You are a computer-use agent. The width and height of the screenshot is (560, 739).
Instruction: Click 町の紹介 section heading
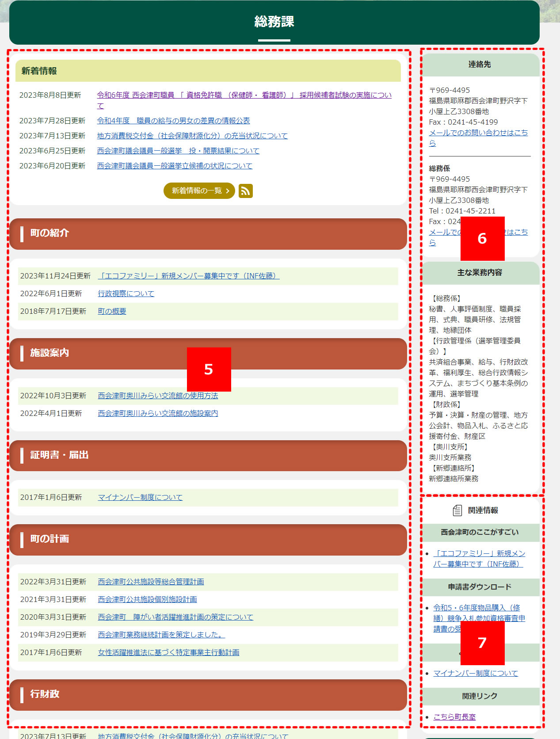208,233
